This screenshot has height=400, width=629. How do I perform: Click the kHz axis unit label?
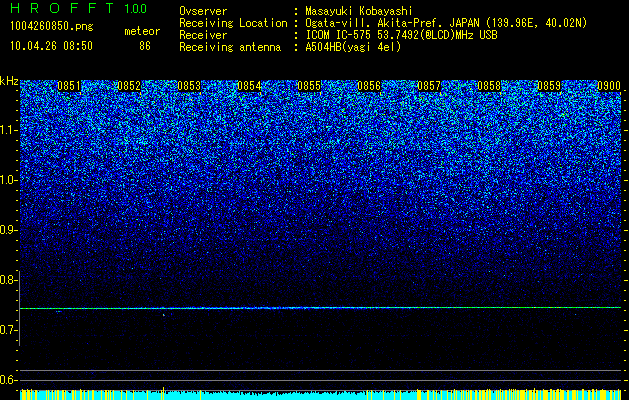[x=9, y=81]
